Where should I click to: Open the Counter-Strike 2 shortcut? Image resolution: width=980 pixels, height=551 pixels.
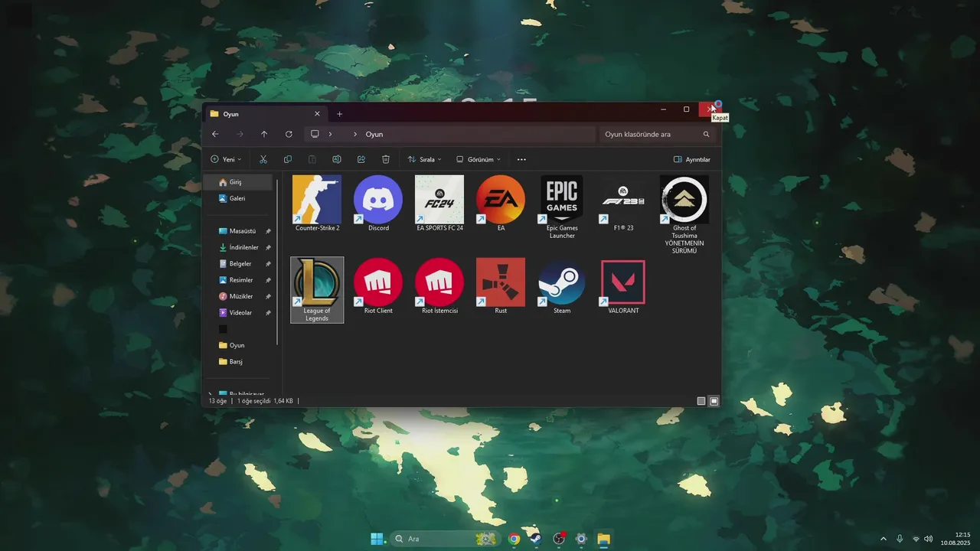[317, 204]
